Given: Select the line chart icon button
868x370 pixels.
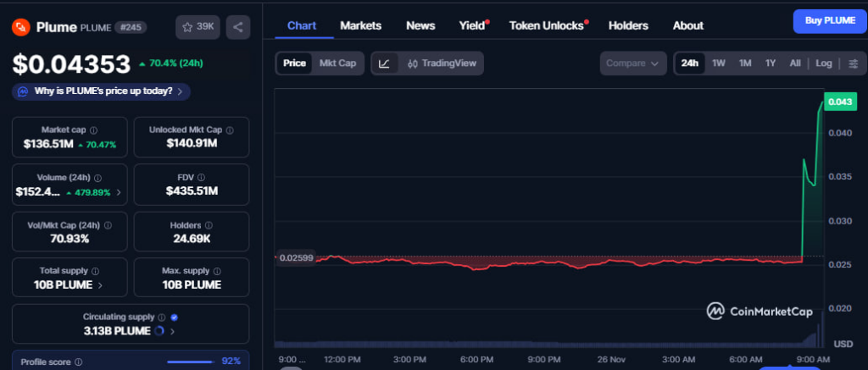Looking at the screenshot, I should 384,63.
